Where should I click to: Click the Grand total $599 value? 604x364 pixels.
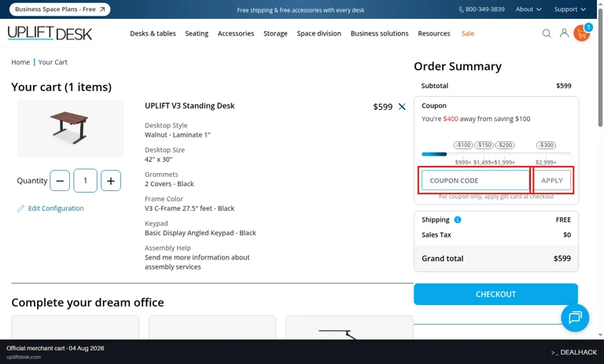pos(562,259)
